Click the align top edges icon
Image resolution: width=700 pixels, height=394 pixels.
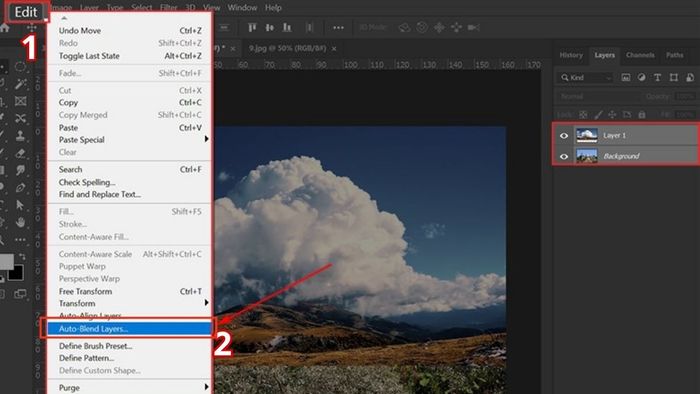pos(252,28)
